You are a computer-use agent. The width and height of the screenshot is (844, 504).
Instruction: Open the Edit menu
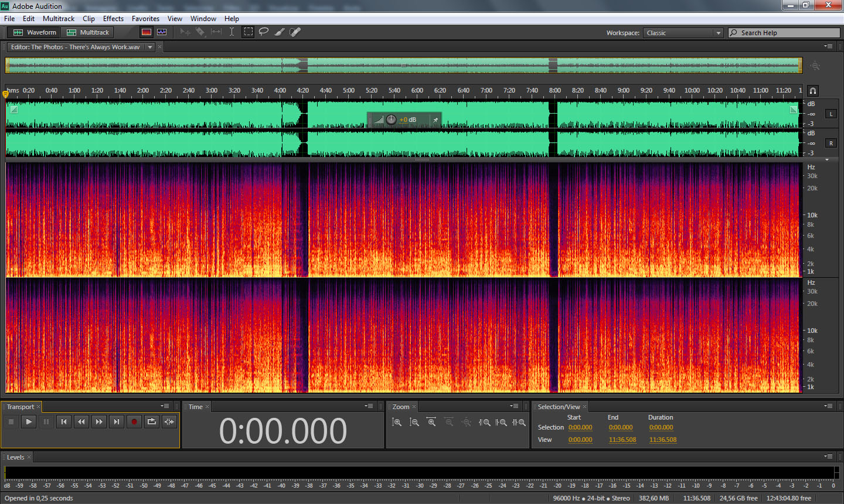29,19
